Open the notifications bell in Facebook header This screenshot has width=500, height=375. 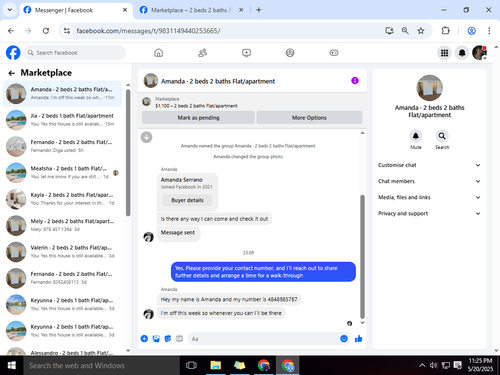click(x=462, y=53)
